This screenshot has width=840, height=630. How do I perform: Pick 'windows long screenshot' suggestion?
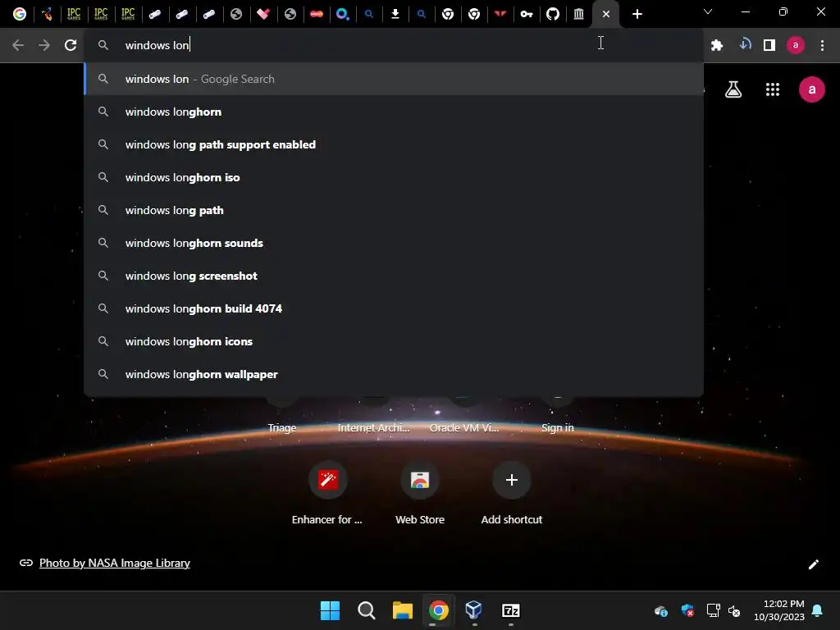point(394,276)
